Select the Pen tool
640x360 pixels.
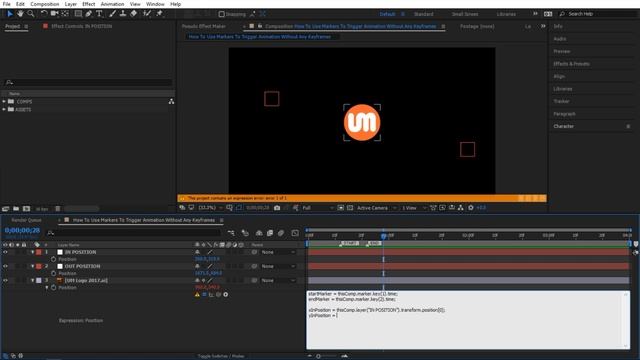89,14
